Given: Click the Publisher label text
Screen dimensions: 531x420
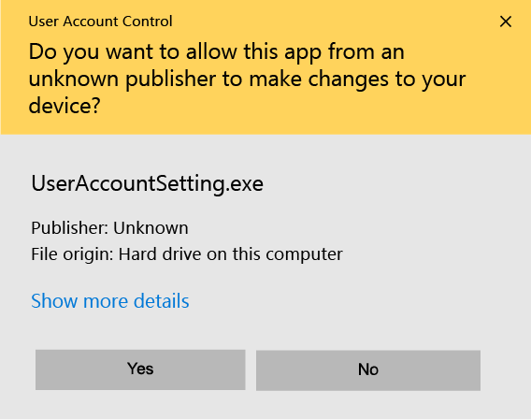Looking at the screenshot, I should pyautogui.click(x=70, y=228).
